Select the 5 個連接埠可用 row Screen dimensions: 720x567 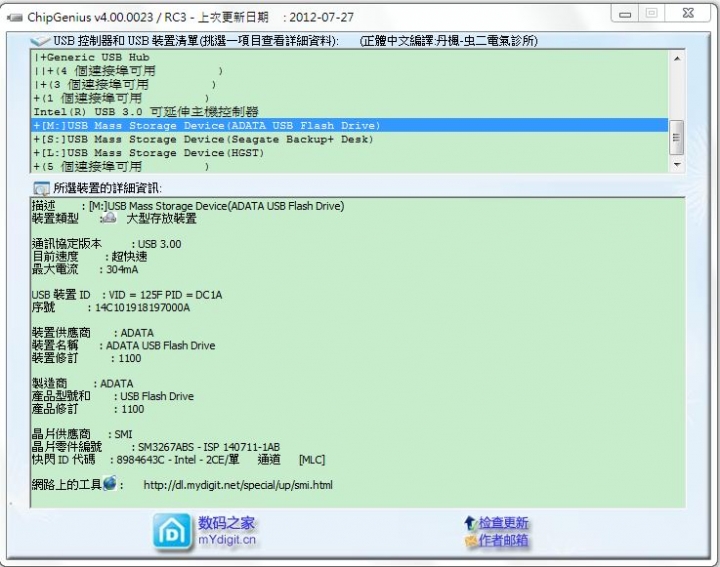pyautogui.click(x=350, y=166)
